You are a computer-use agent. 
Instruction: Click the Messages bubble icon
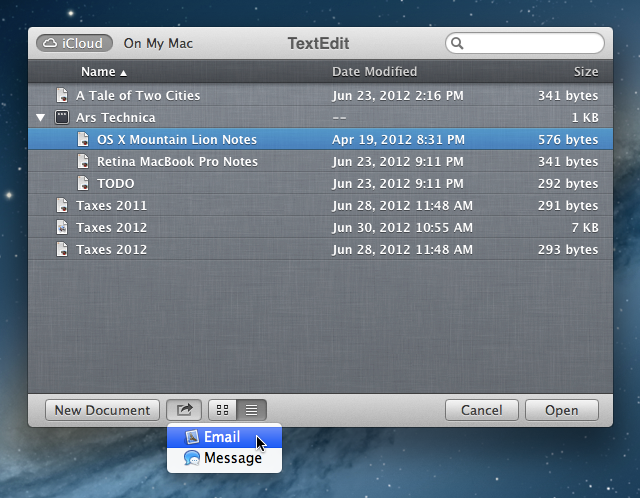(192, 458)
